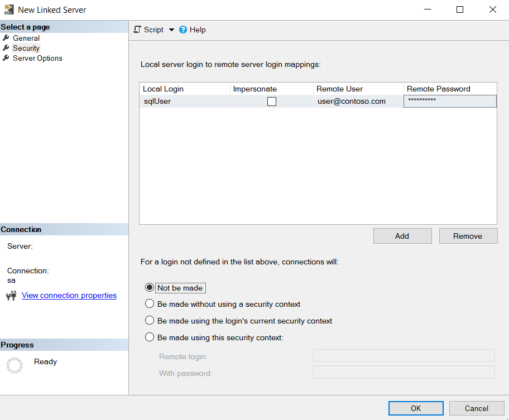The height and width of the screenshot is (420, 509).
Task: Enable Impersonate for the sqlUser login
Action: (x=272, y=101)
